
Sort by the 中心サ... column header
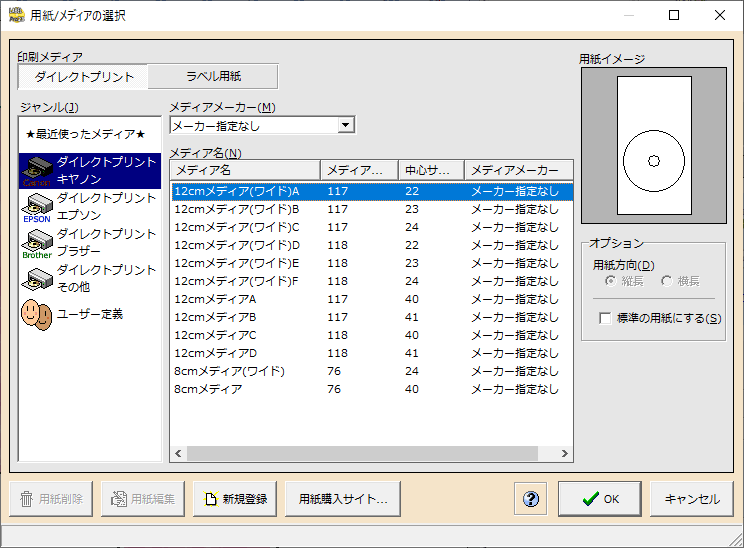coord(431,170)
